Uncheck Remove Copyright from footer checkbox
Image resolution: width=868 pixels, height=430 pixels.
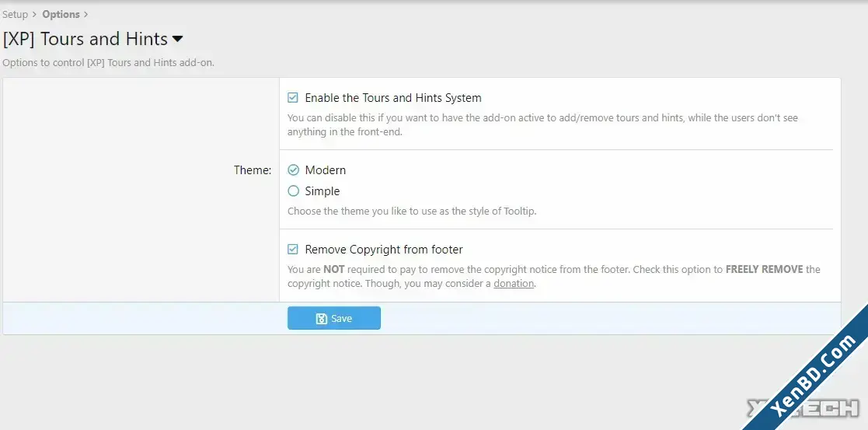pos(293,250)
